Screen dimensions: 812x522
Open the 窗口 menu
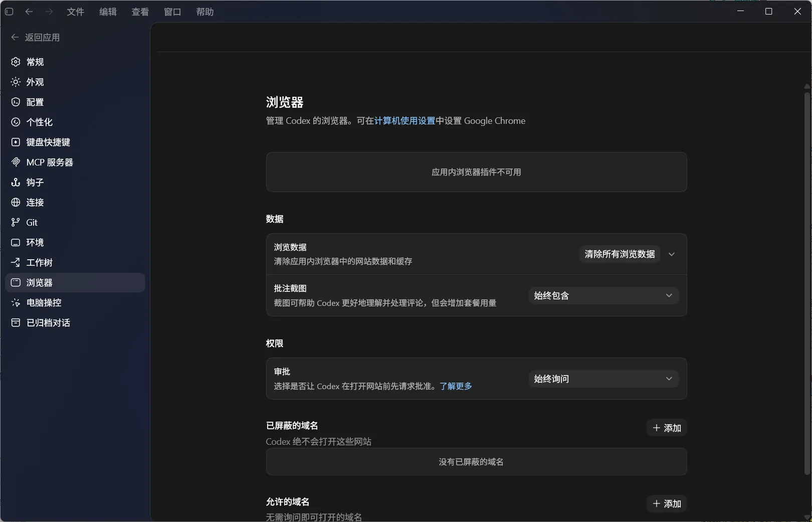click(172, 12)
